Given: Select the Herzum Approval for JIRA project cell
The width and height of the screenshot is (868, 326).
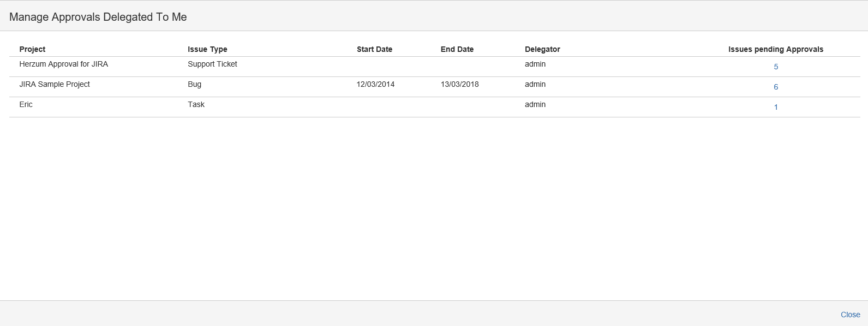Looking at the screenshot, I should tap(63, 64).
